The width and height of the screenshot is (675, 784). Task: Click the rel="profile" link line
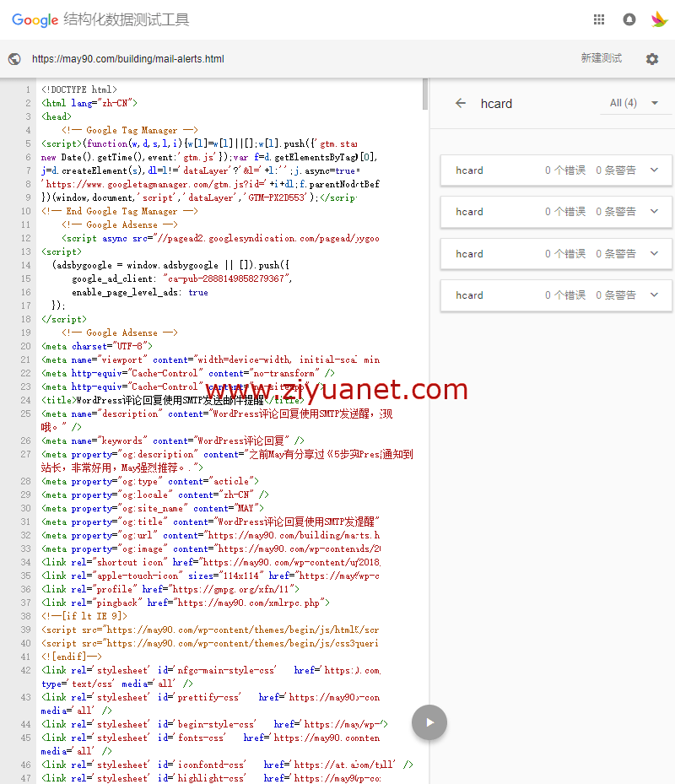click(x=170, y=589)
